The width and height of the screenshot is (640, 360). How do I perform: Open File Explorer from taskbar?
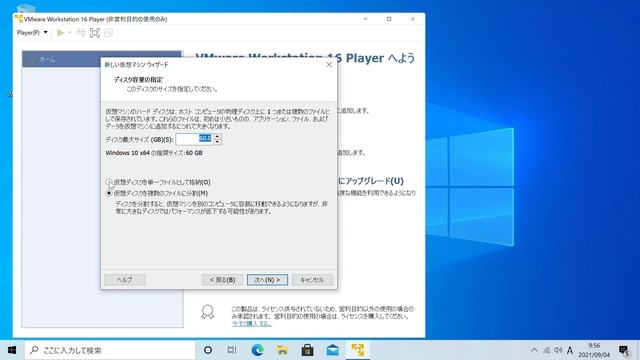(x=282, y=350)
